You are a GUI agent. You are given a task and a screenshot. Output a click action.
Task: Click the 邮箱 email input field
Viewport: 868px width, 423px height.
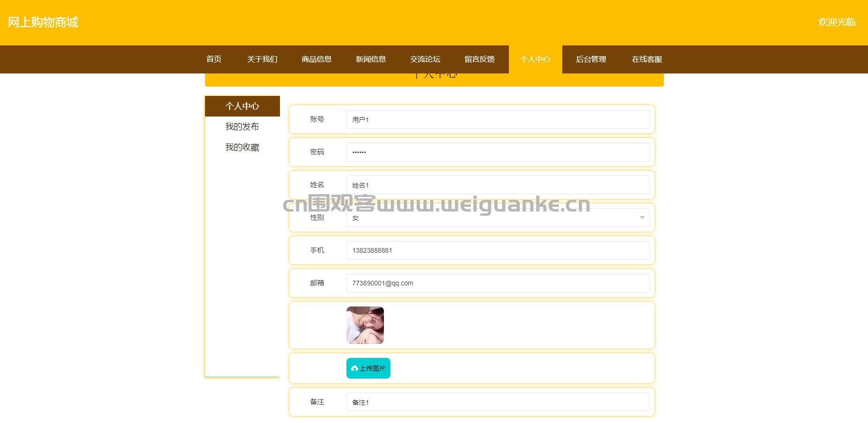(x=498, y=283)
